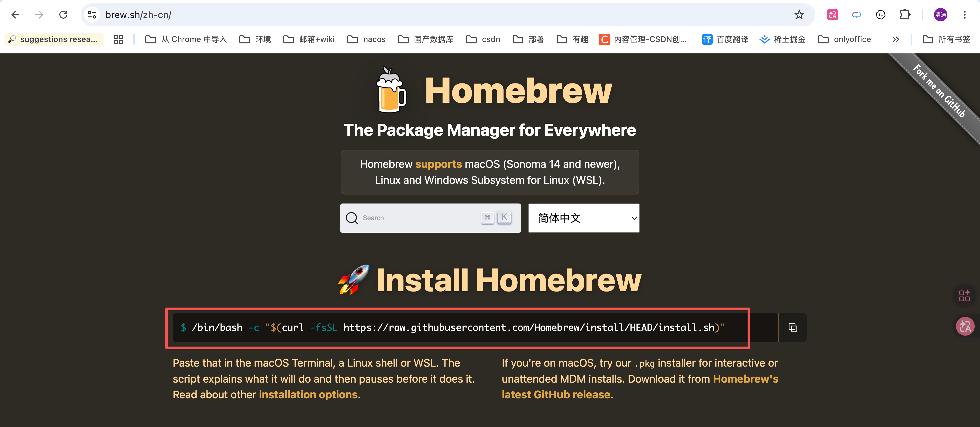This screenshot has height=427, width=980.
Task: Open the Extensions puzzle menu
Action: 905,15
